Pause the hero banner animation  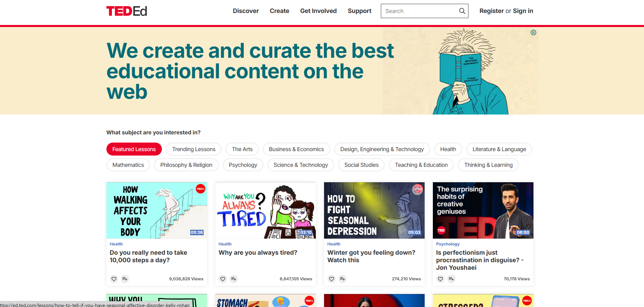coord(533,32)
